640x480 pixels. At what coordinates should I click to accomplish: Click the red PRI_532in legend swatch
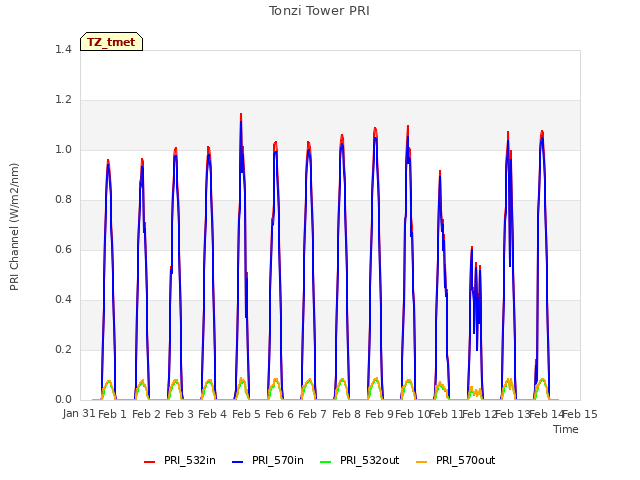tap(149, 461)
